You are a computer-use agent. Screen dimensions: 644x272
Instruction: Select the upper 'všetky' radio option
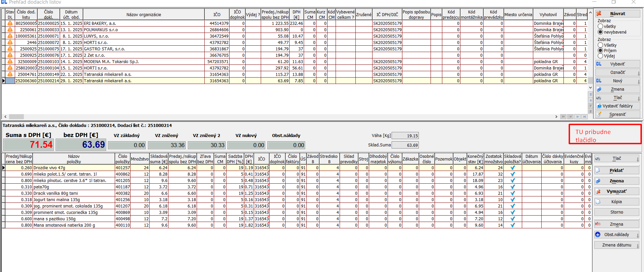(600, 27)
